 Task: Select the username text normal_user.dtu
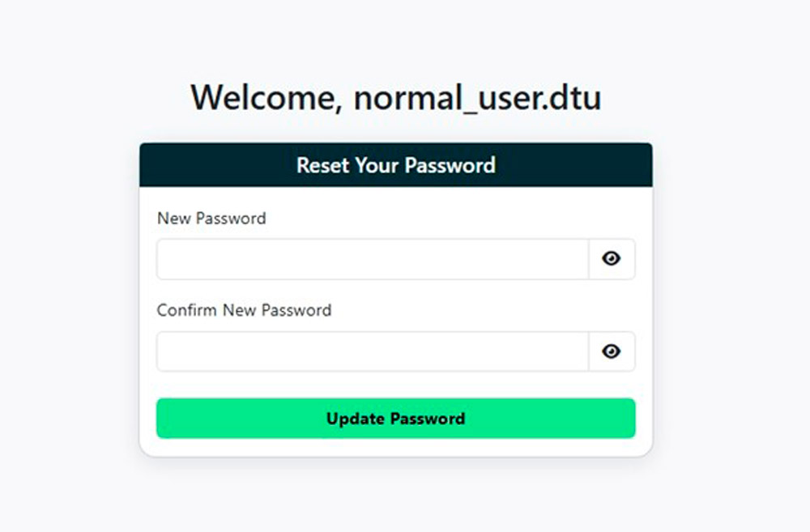click(477, 99)
